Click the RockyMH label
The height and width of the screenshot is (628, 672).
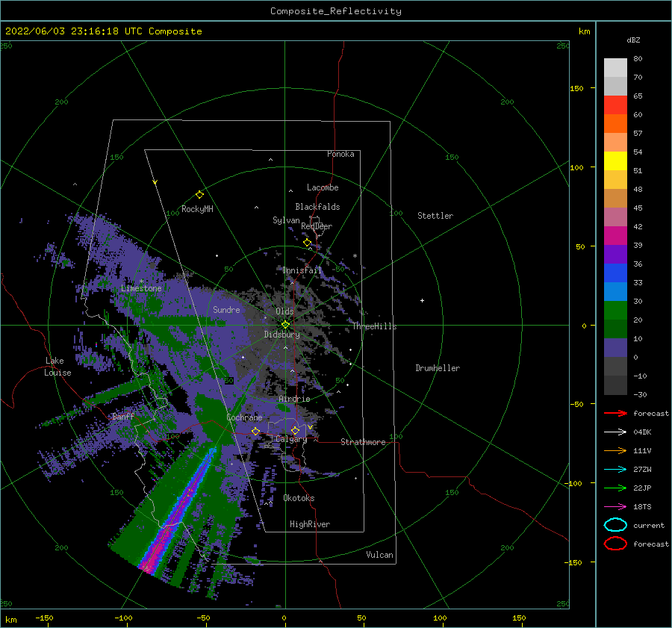[x=197, y=209]
